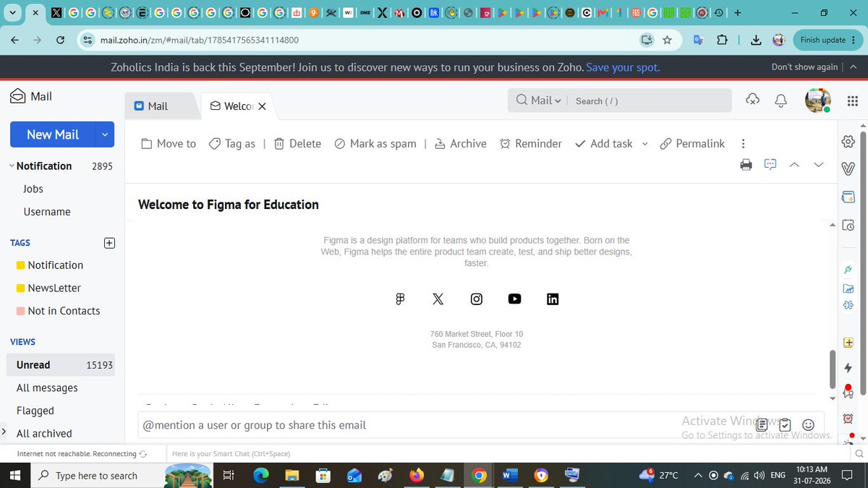The width and height of the screenshot is (868, 488).
Task: Click the task clipboard icon in share box
Action: 785,425
